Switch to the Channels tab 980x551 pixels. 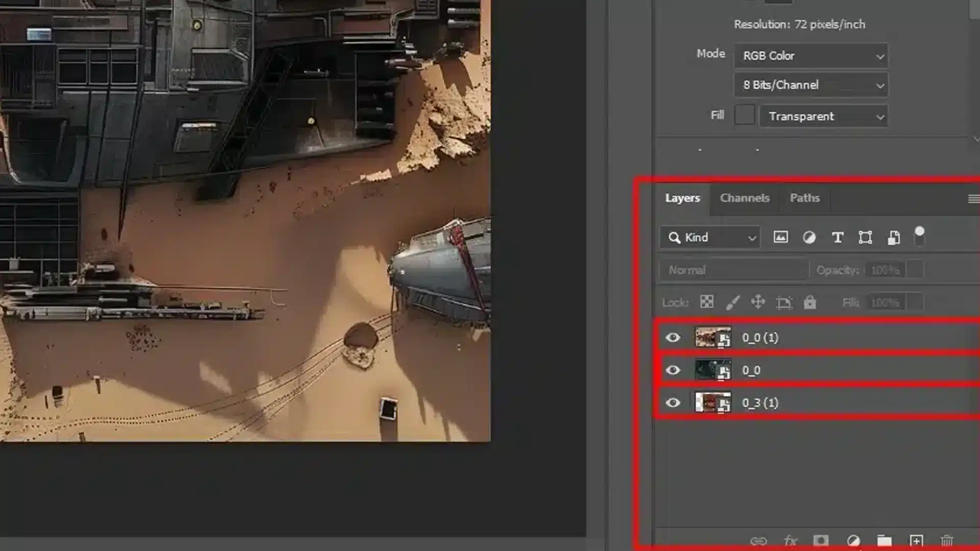tap(744, 198)
